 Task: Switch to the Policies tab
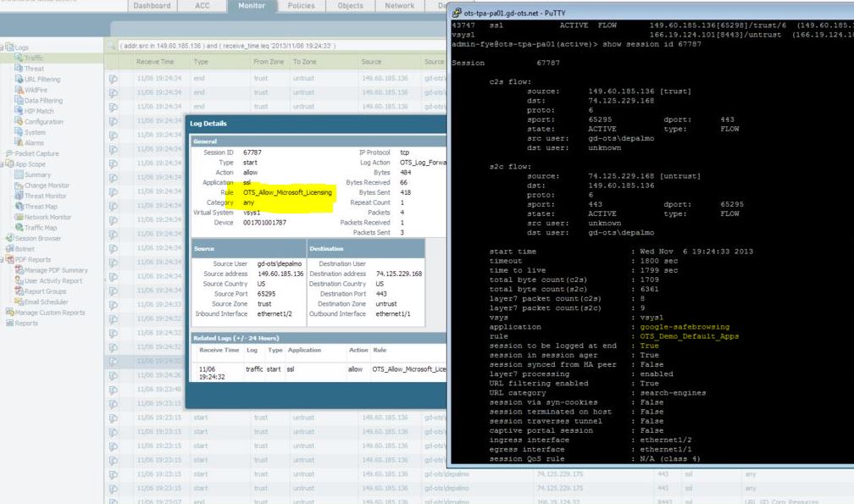(301, 6)
